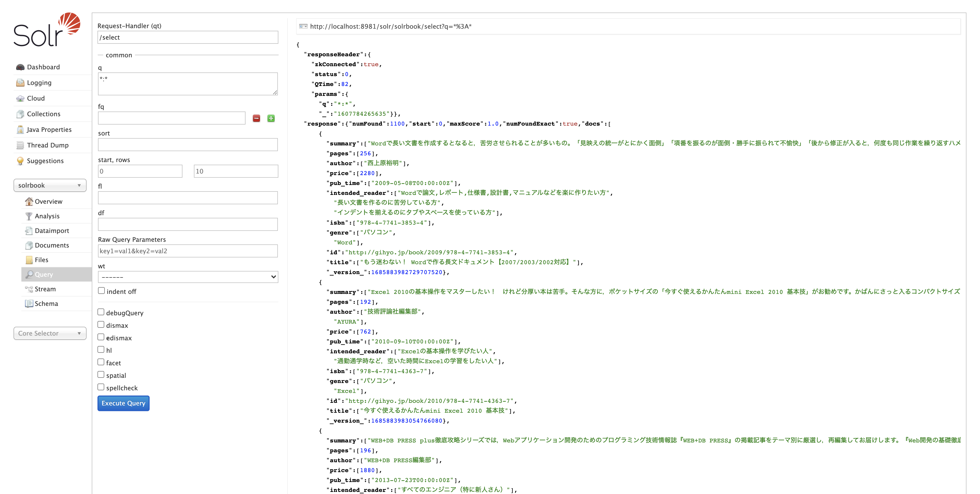Enable the spellcheck checkbox
The width and height of the screenshot is (980, 494).
pos(101,387)
